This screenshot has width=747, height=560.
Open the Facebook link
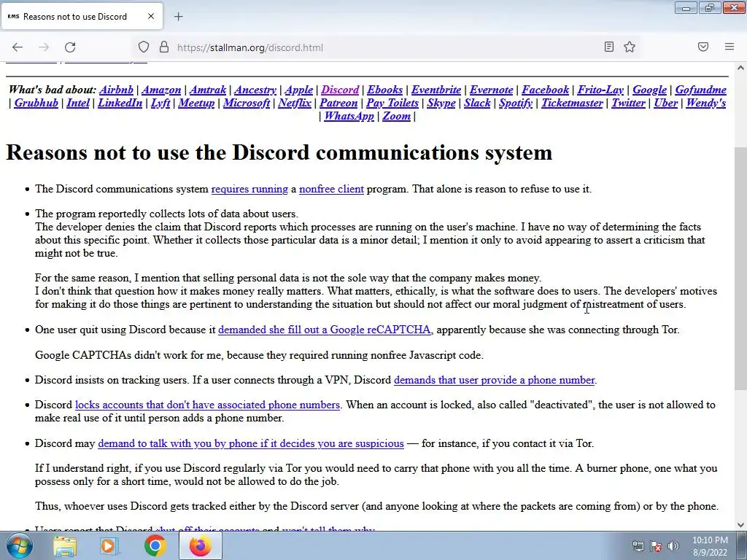pyautogui.click(x=545, y=90)
